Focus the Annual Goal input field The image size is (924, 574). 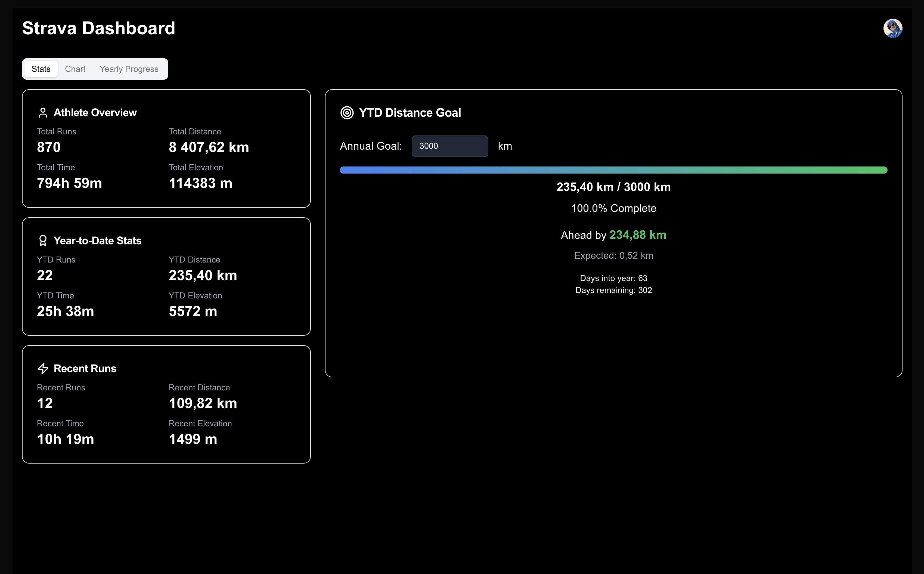click(450, 146)
